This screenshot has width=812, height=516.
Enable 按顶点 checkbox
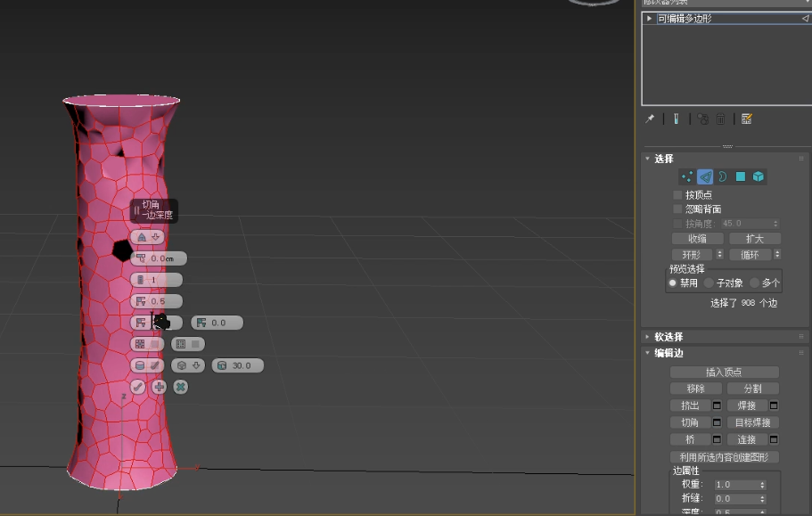point(677,195)
